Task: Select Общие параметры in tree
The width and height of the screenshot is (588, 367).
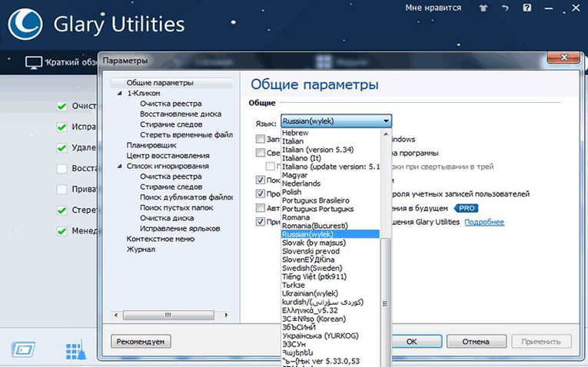Action: [x=160, y=83]
